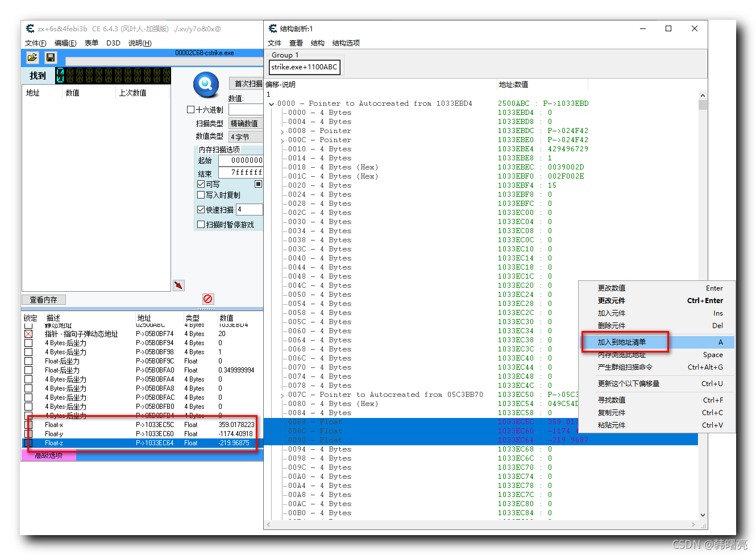This screenshot has width=756, height=555.
Task: Click the 结束 stop address field
Action: [240, 172]
